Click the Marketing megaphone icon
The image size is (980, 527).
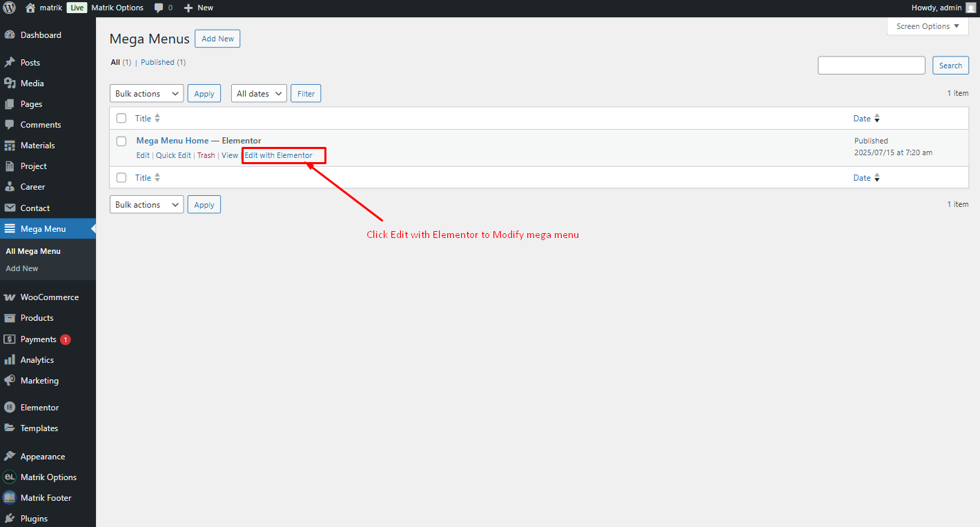click(x=10, y=381)
